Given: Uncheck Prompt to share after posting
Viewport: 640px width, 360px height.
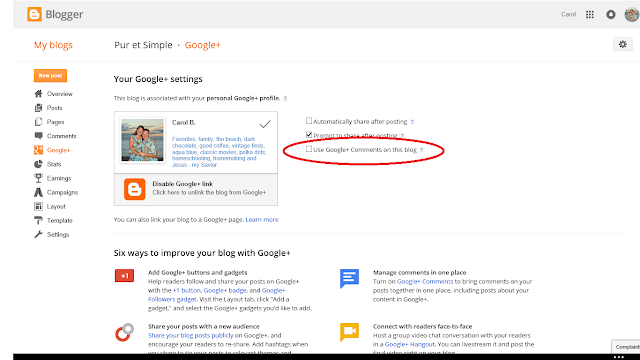Looking at the screenshot, I should tap(309, 135).
